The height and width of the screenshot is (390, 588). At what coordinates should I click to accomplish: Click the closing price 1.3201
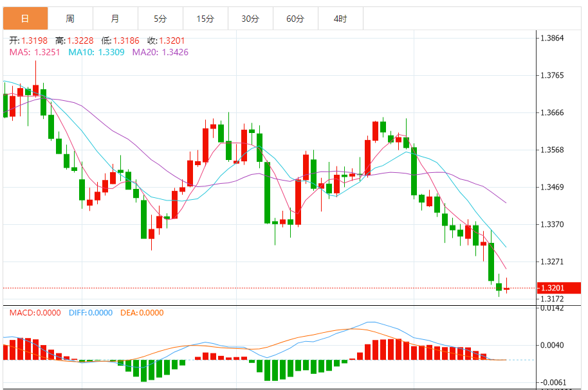click(x=172, y=40)
